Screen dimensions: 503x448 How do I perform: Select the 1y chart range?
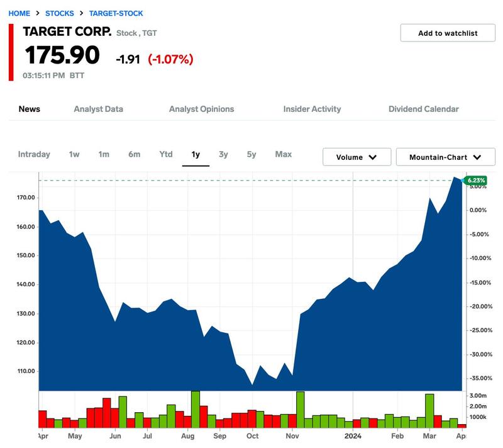click(196, 154)
